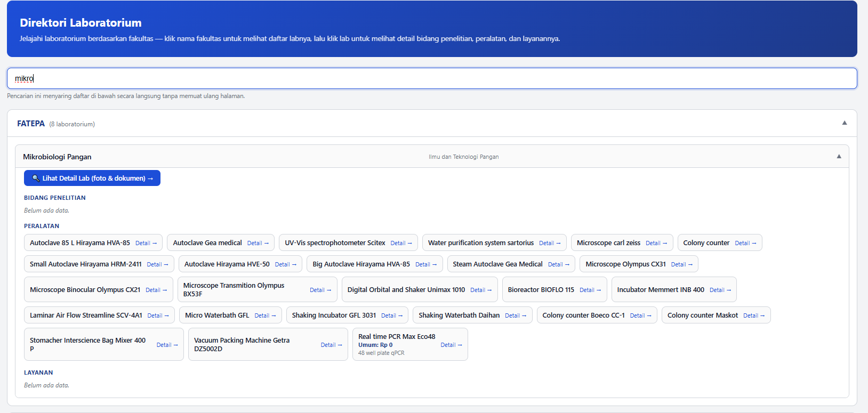The width and height of the screenshot is (868, 413).
Task: Open Detail for UV-Vis spectrophotometer Scitex
Action: tap(401, 243)
